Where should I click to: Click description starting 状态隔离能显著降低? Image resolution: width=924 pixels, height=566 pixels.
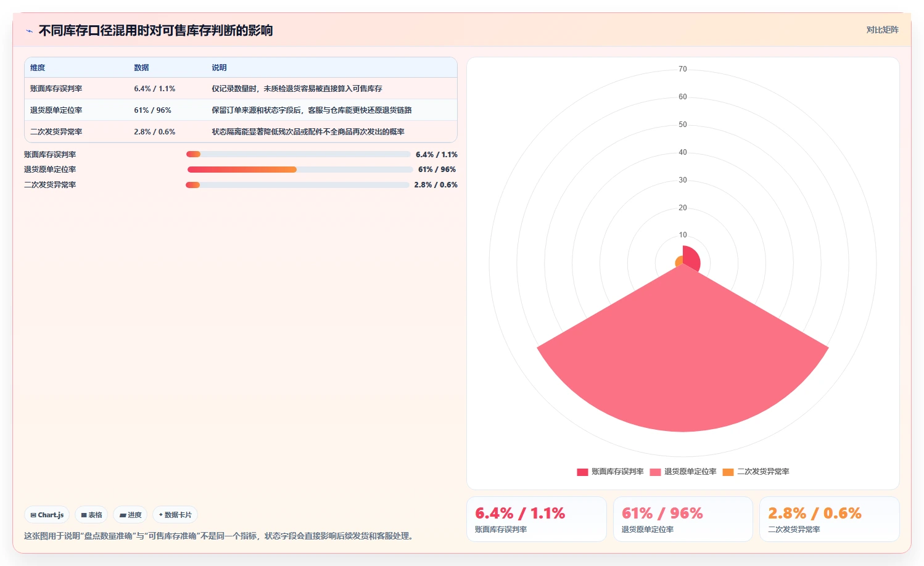tap(308, 132)
